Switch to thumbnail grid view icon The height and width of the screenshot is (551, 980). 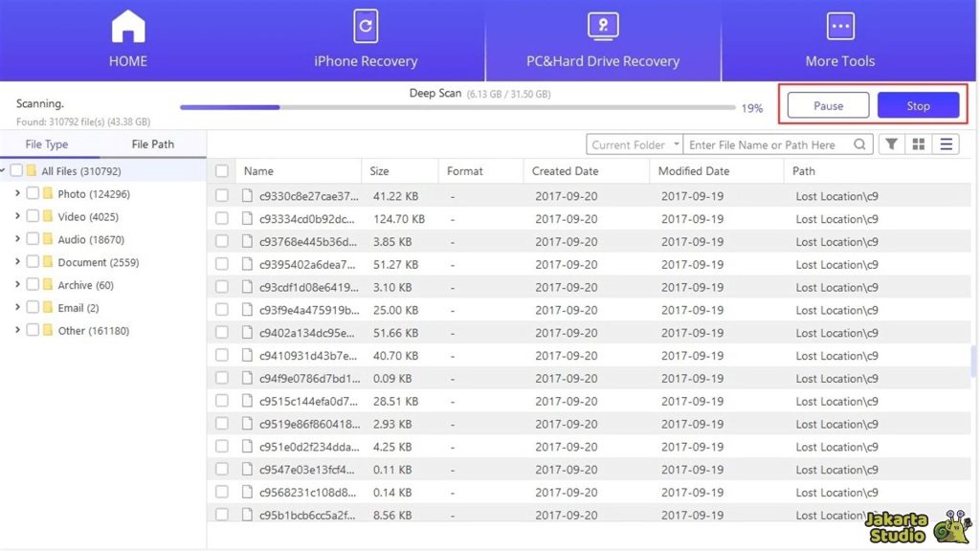click(x=918, y=143)
